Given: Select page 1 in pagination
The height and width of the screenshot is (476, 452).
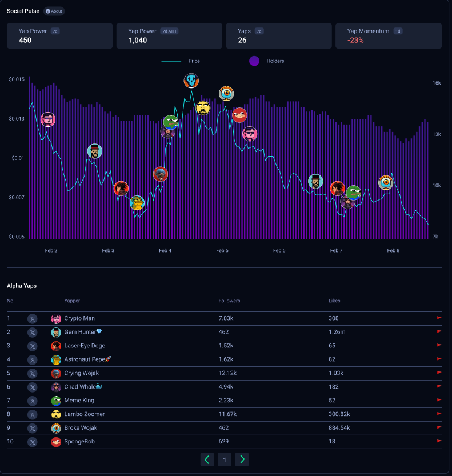Looking at the screenshot, I should pos(225,459).
